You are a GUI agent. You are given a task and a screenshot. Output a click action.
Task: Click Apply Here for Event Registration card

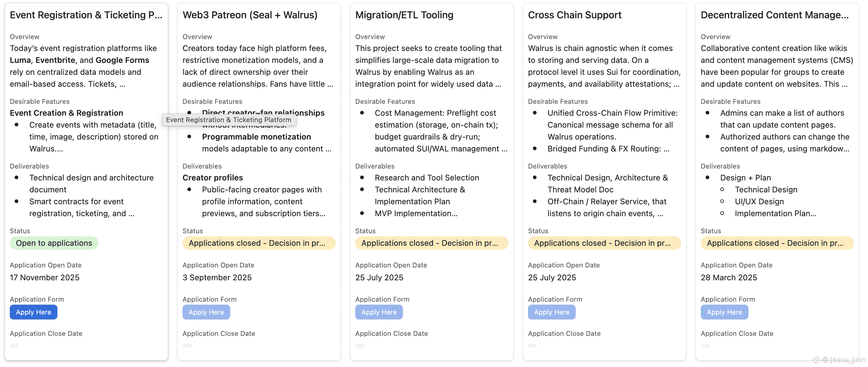pos(33,312)
